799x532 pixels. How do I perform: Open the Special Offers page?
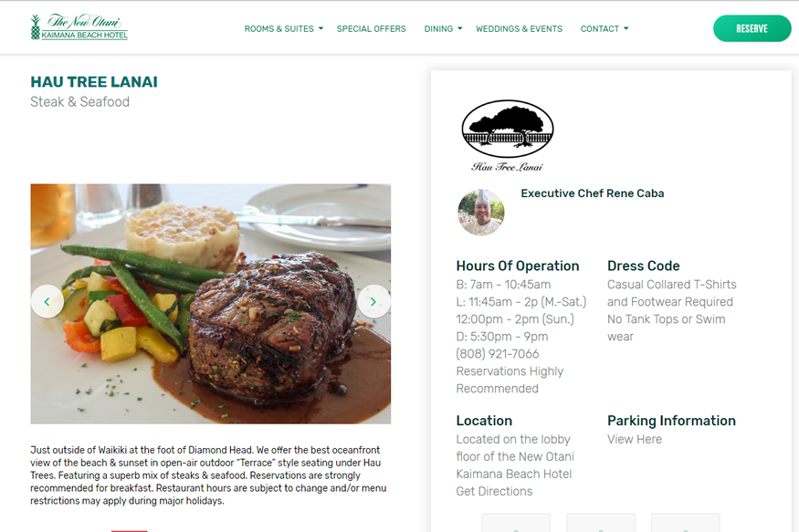(x=371, y=28)
